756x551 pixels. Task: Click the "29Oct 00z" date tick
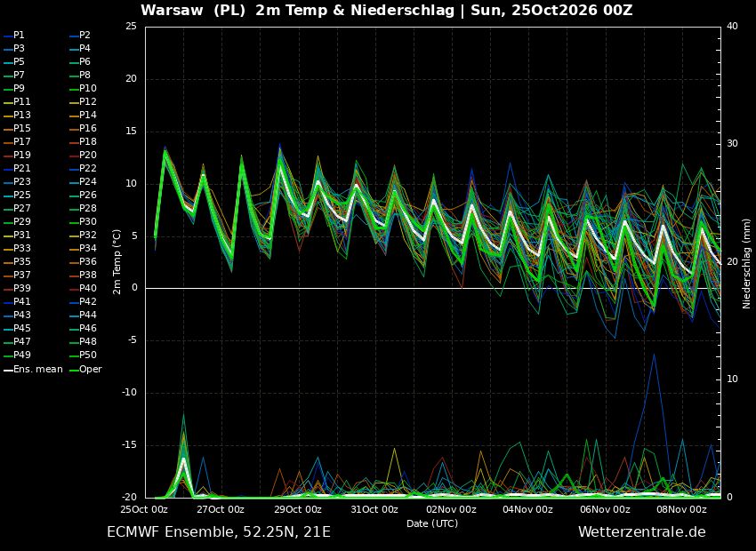click(299, 509)
